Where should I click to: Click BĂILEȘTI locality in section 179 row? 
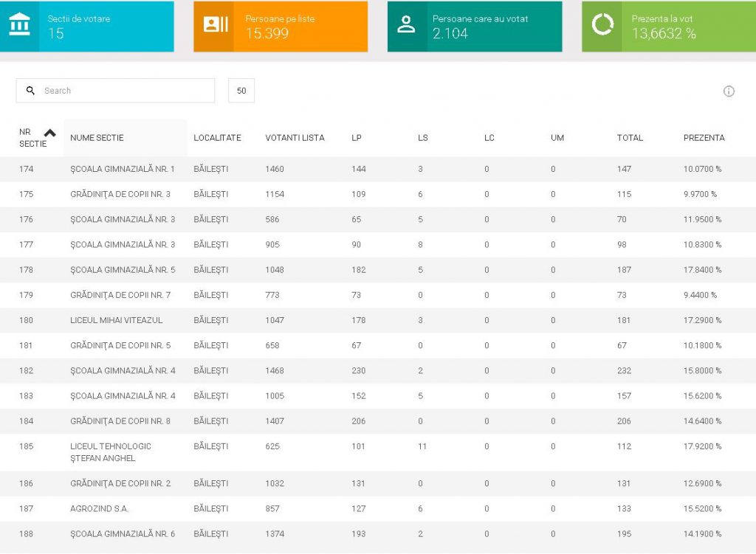coord(211,295)
